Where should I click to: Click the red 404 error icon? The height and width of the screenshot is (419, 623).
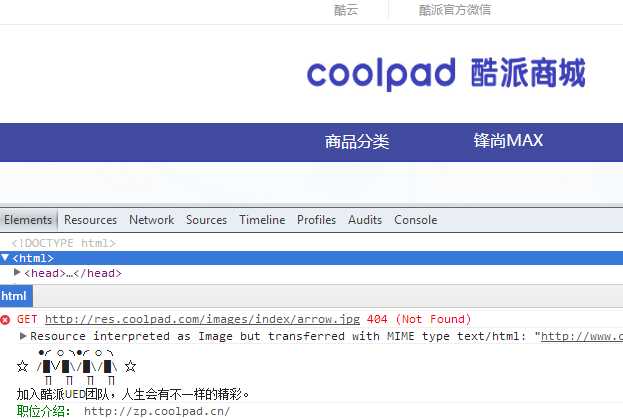(5, 320)
